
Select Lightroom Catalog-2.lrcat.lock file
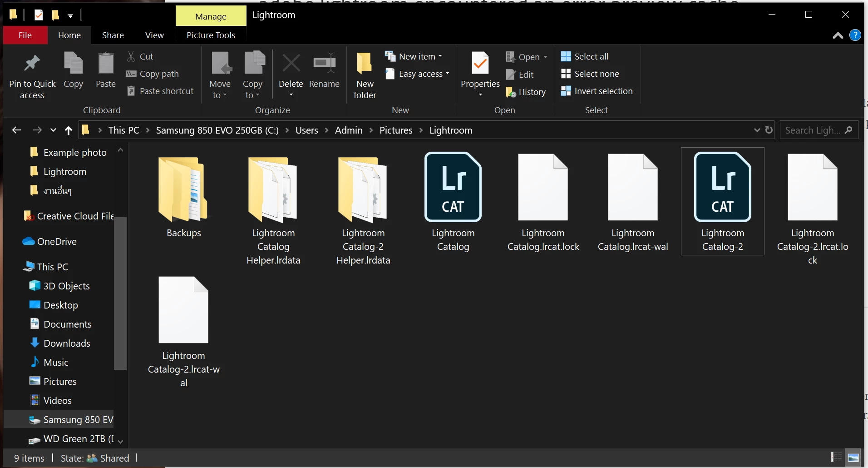click(813, 210)
